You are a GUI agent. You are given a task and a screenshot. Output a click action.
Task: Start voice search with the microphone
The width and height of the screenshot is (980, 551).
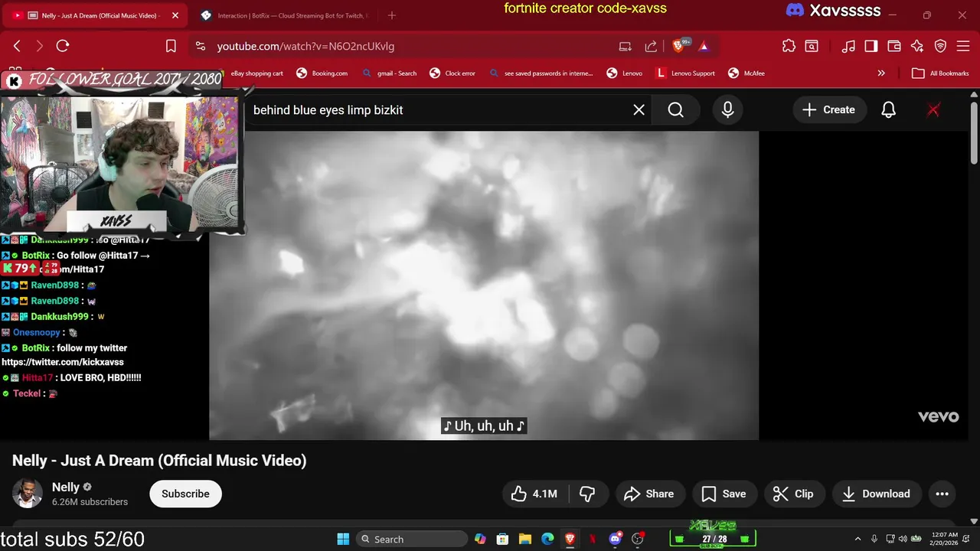click(x=727, y=109)
